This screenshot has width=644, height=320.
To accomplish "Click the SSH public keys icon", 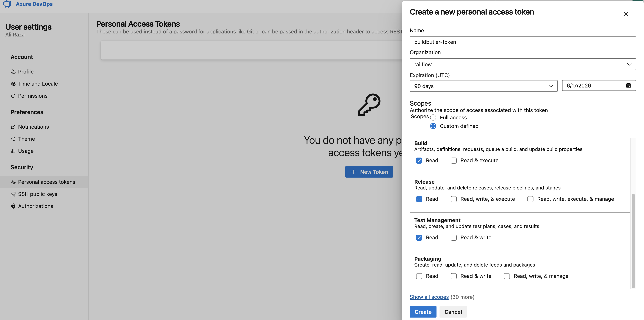I will point(13,194).
